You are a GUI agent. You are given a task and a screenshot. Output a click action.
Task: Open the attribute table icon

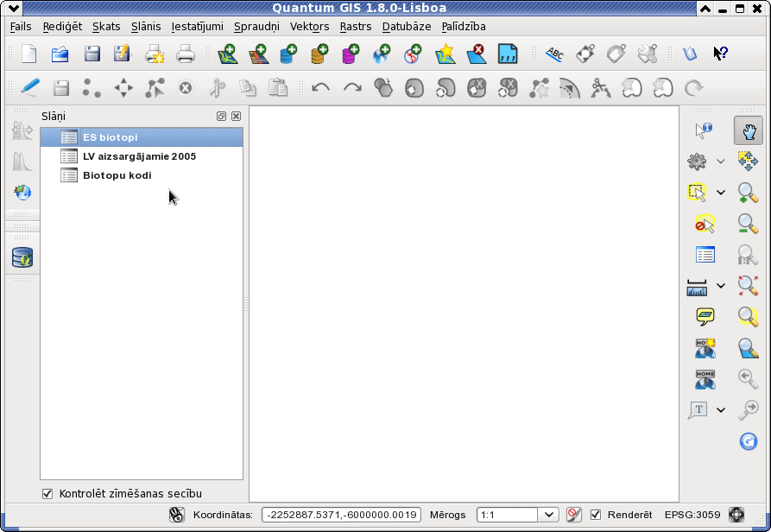pyautogui.click(x=705, y=255)
